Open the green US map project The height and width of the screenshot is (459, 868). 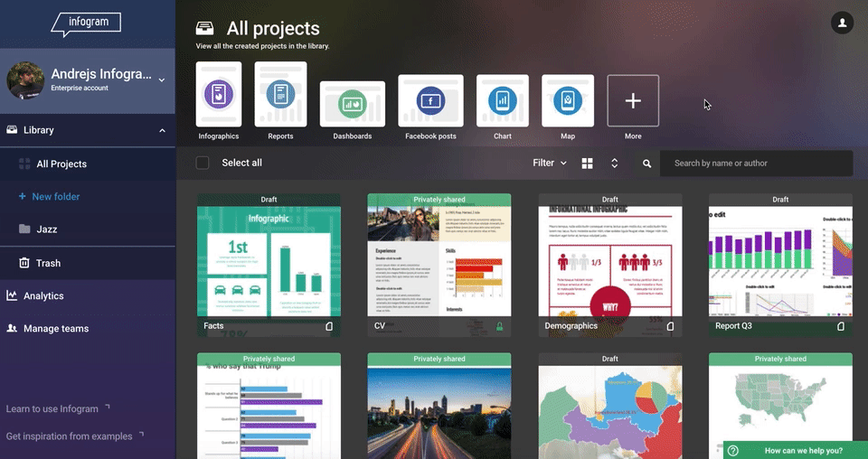click(780, 406)
